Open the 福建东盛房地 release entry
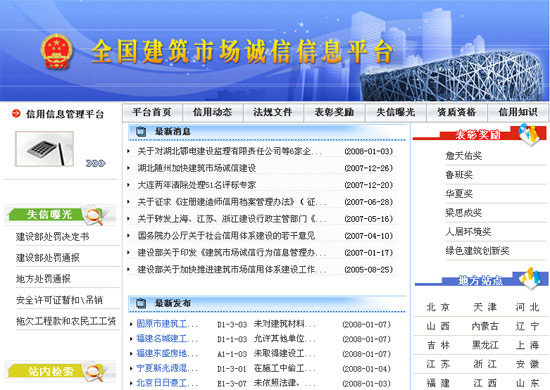The width and height of the screenshot is (550, 390). coord(167,354)
